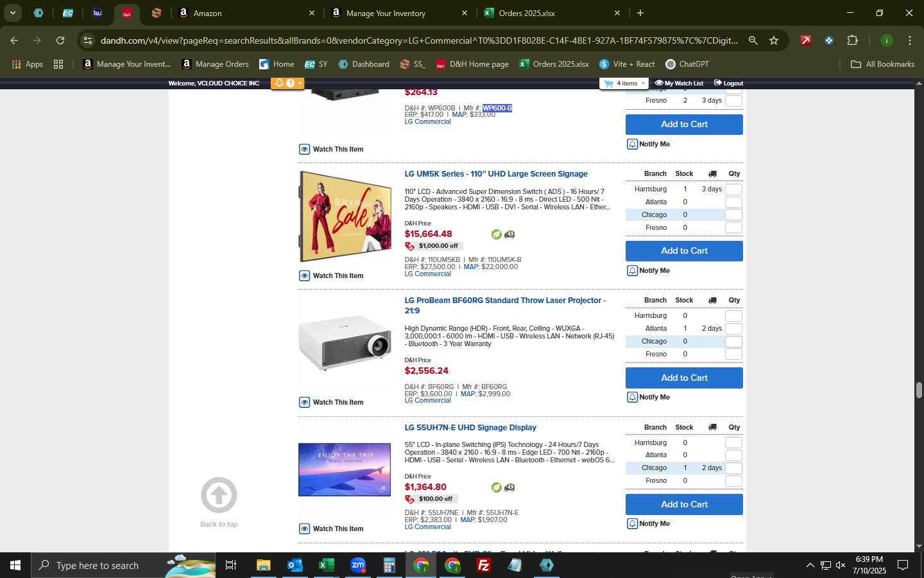Open LG ProBeam BF60RG Standard Throw product link
The image size is (924, 578).
click(505, 305)
